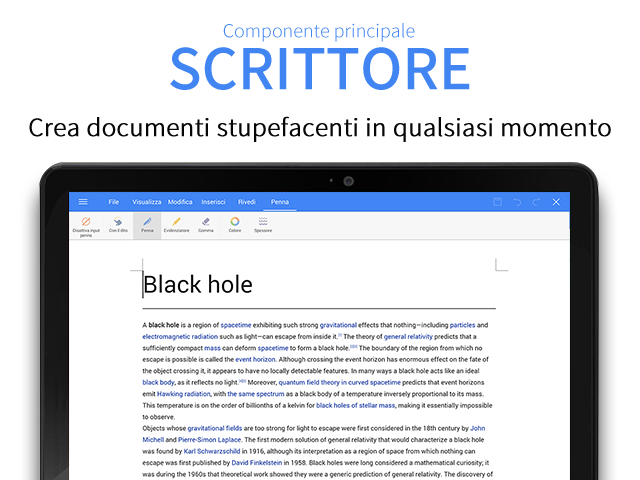
Task: Select the Evidenziatore highlighter tool
Action: click(x=176, y=225)
